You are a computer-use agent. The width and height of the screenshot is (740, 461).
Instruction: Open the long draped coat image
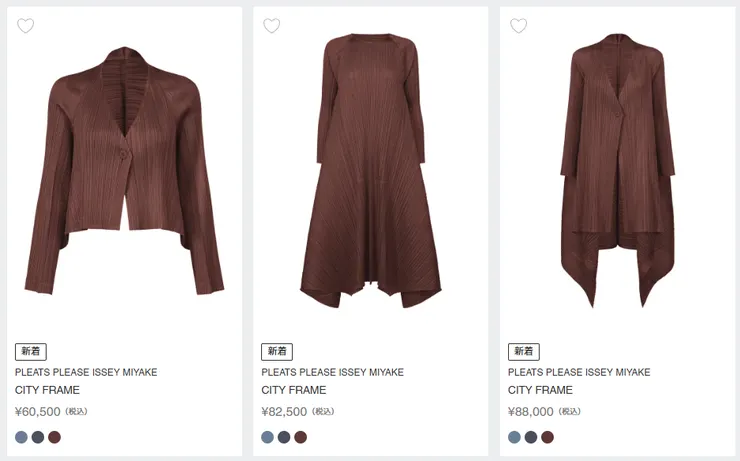[x=617, y=170]
